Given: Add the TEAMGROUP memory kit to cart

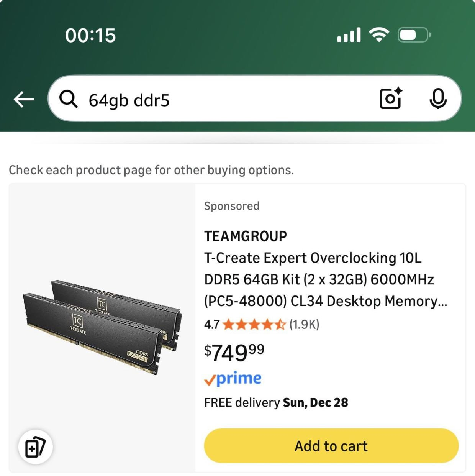Looking at the screenshot, I should pyautogui.click(x=331, y=446).
